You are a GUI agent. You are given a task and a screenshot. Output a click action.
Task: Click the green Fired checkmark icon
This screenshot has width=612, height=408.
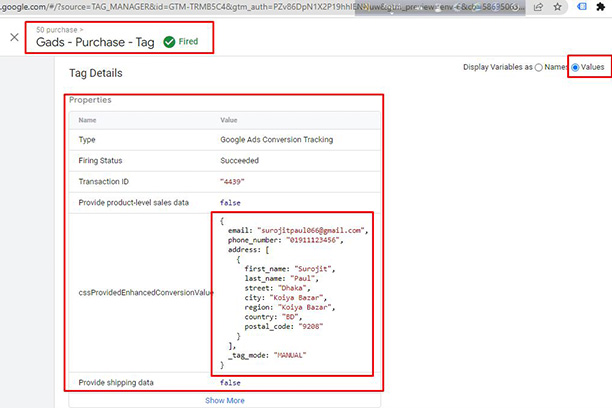(169, 42)
